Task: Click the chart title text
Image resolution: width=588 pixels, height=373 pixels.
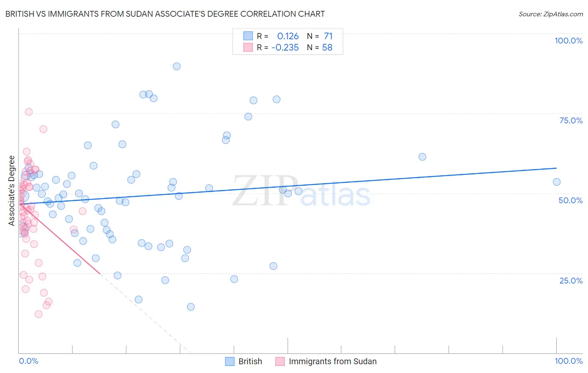Action: pos(165,14)
